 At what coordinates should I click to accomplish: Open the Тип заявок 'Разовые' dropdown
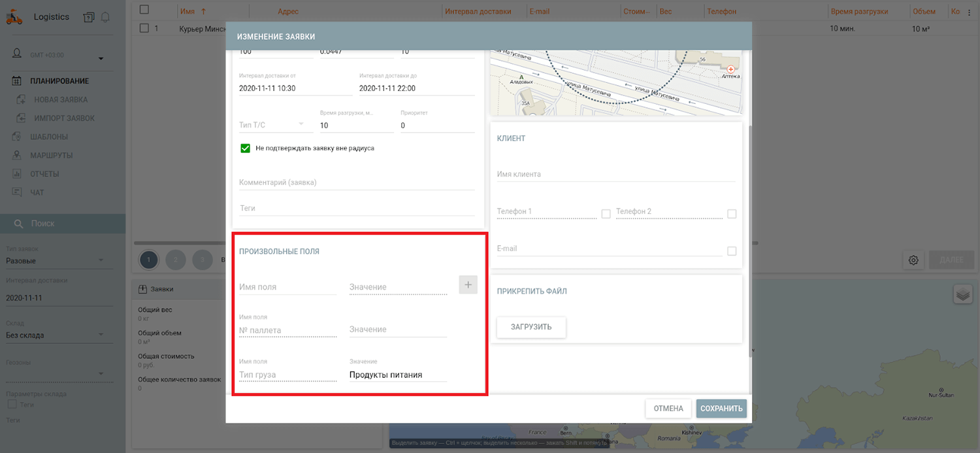(55, 261)
